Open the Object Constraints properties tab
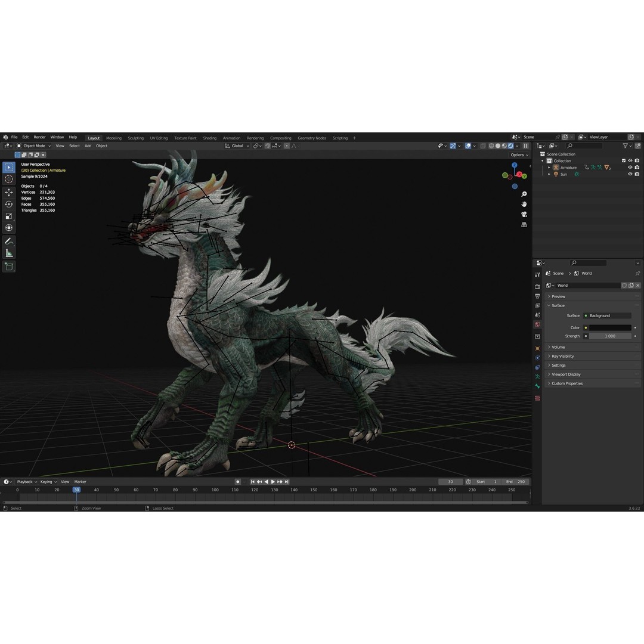This screenshot has height=644, width=644. [537, 367]
